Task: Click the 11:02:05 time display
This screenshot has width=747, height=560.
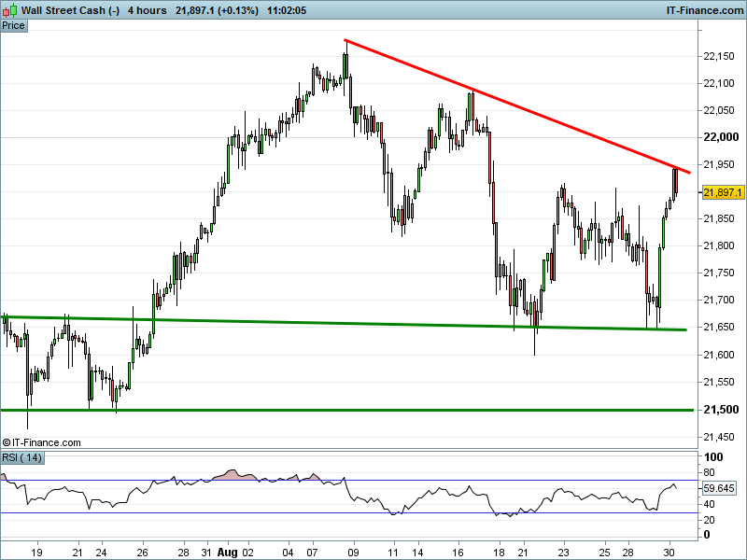Action: point(287,10)
